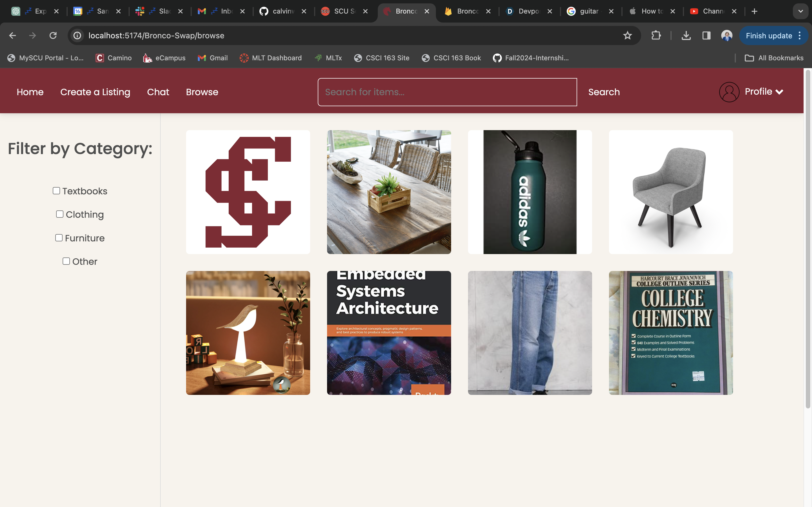Open the downloads tray icon
The width and height of the screenshot is (812, 507).
(x=686, y=35)
